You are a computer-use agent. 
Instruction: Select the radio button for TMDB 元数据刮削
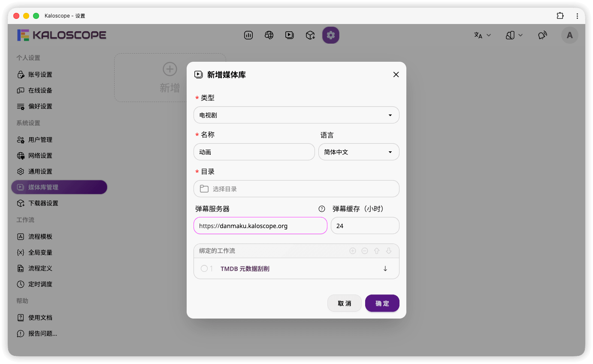(x=204, y=268)
